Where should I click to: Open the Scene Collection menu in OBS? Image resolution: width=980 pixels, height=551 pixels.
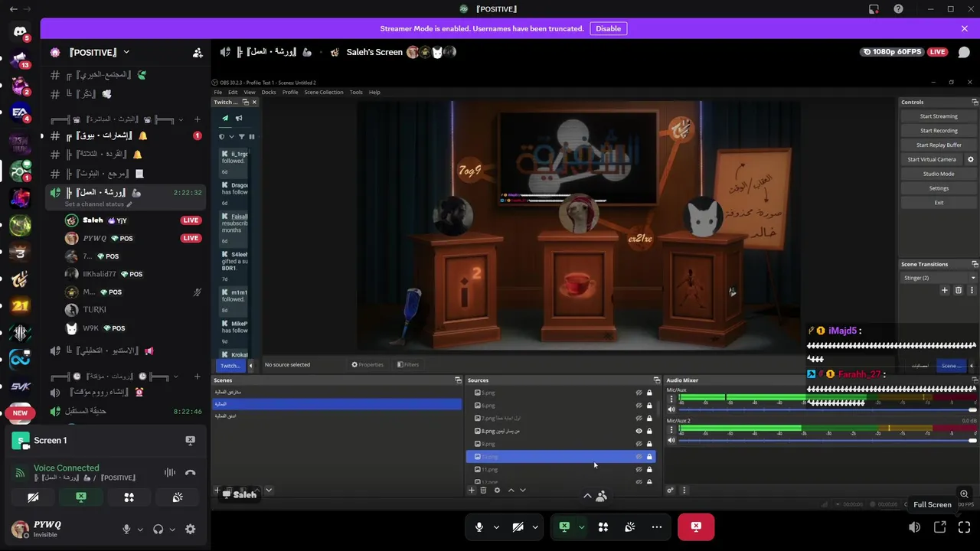click(324, 92)
